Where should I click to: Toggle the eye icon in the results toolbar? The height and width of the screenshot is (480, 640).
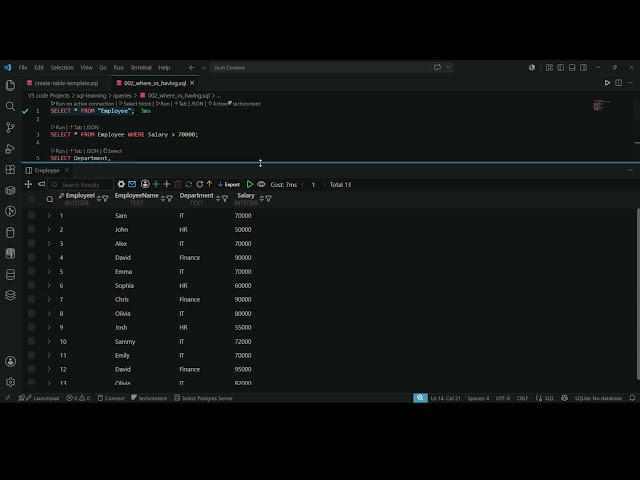pos(261,184)
